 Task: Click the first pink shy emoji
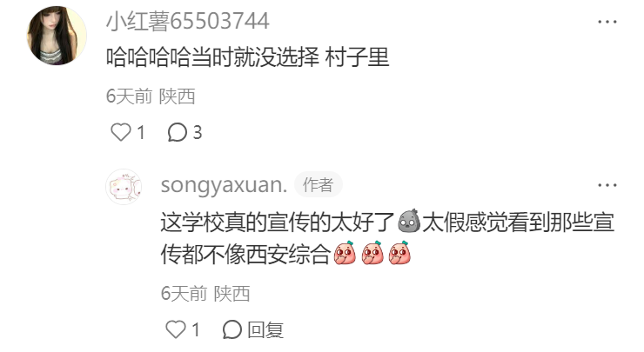345,253
